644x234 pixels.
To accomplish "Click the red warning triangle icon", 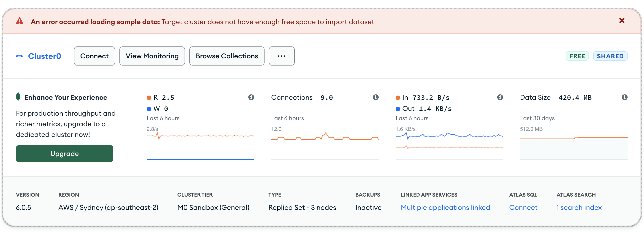I will click(20, 21).
